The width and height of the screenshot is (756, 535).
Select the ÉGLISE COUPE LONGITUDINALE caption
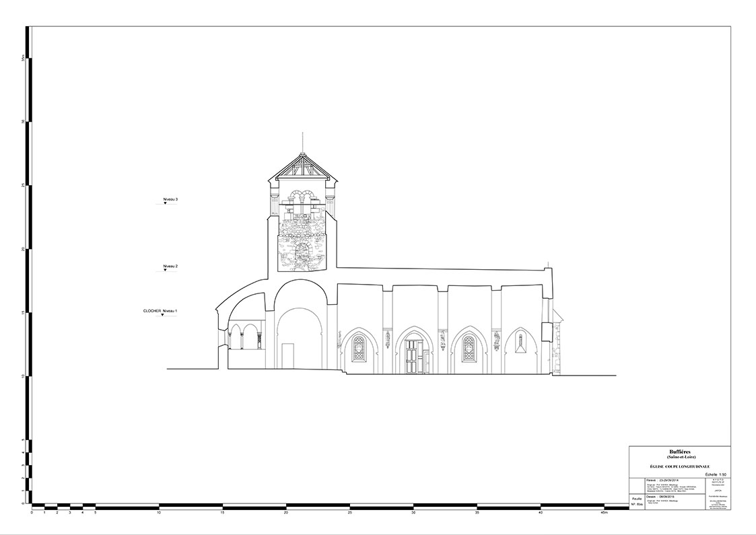(679, 466)
